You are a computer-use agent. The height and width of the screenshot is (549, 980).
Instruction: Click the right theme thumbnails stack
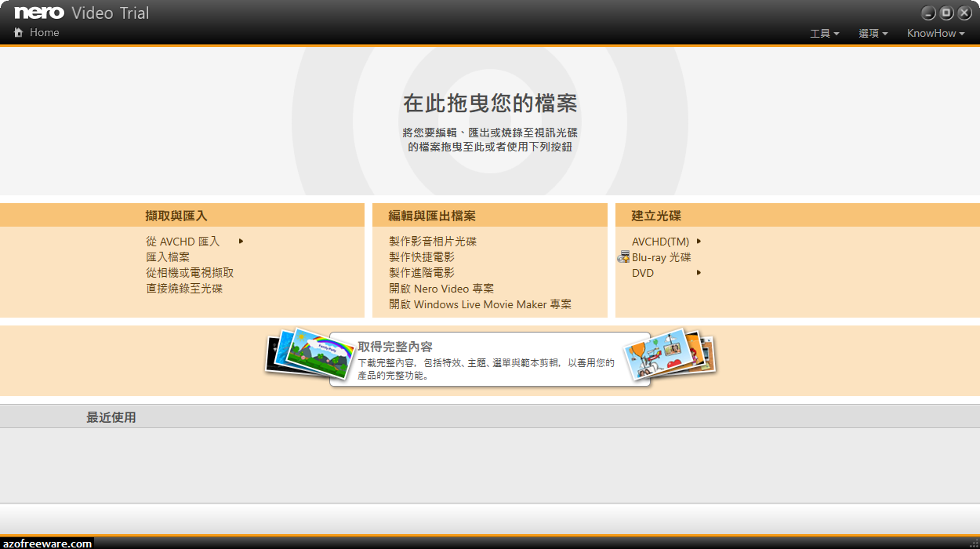click(670, 353)
